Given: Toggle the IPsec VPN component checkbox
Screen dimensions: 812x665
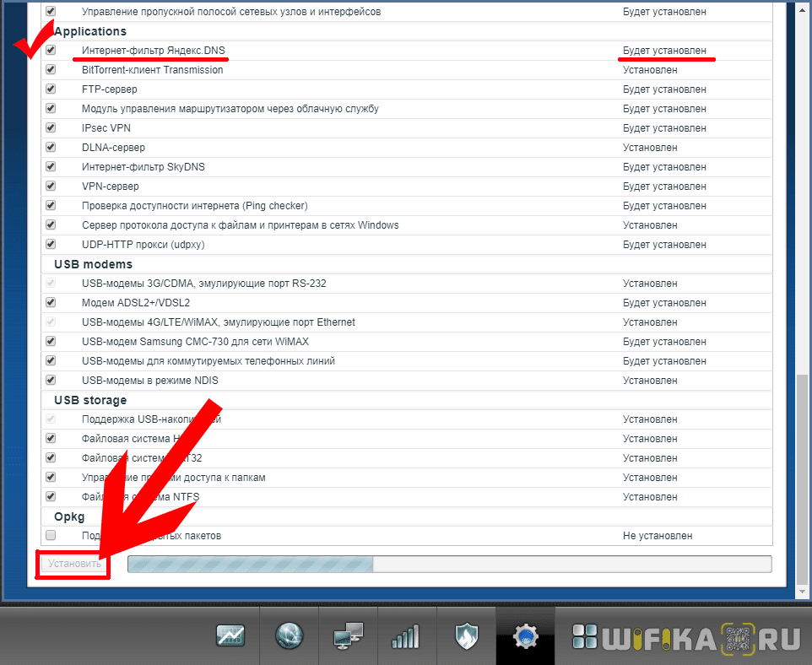Looking at the screenshot, I should (x=51, y=128).
